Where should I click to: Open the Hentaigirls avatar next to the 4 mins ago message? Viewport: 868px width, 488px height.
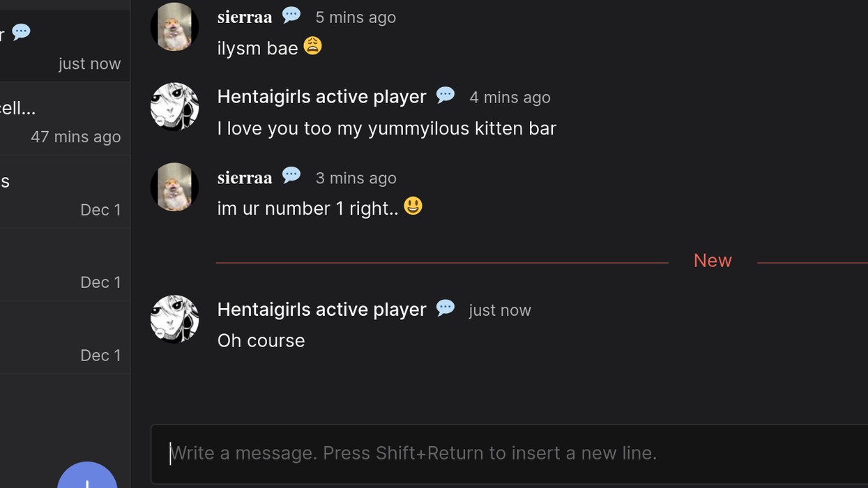(x=174, y=107)
